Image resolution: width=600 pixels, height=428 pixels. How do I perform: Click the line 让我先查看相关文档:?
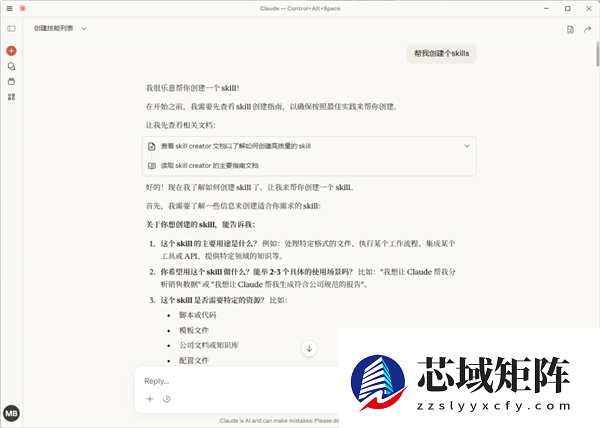click(181, 125)
